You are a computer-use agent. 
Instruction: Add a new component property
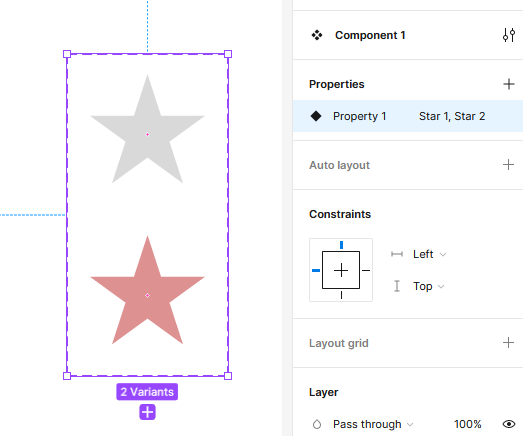(x=509, y=84)
